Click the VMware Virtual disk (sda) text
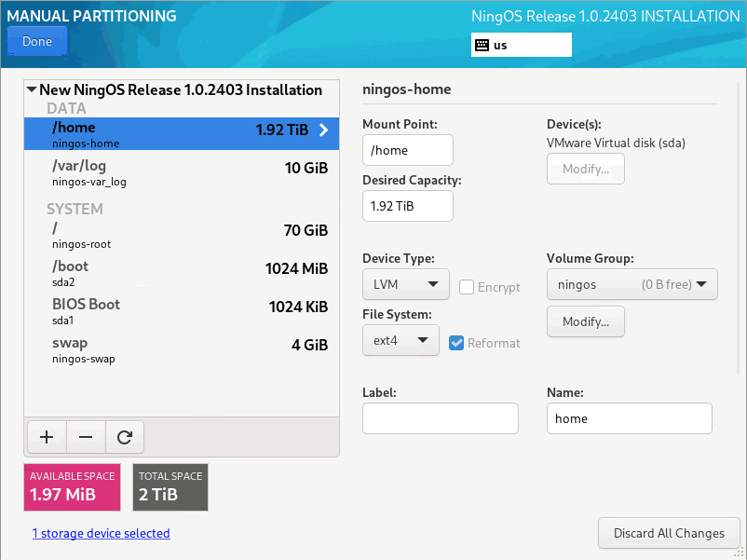Viewport: 747px width, 560px height. (616, 143)
